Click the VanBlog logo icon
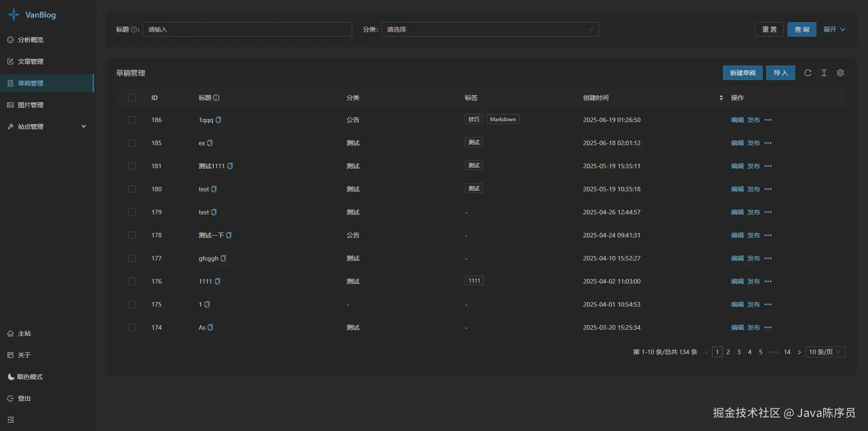This screenshot has width=868, height=431. pos(14,14)
